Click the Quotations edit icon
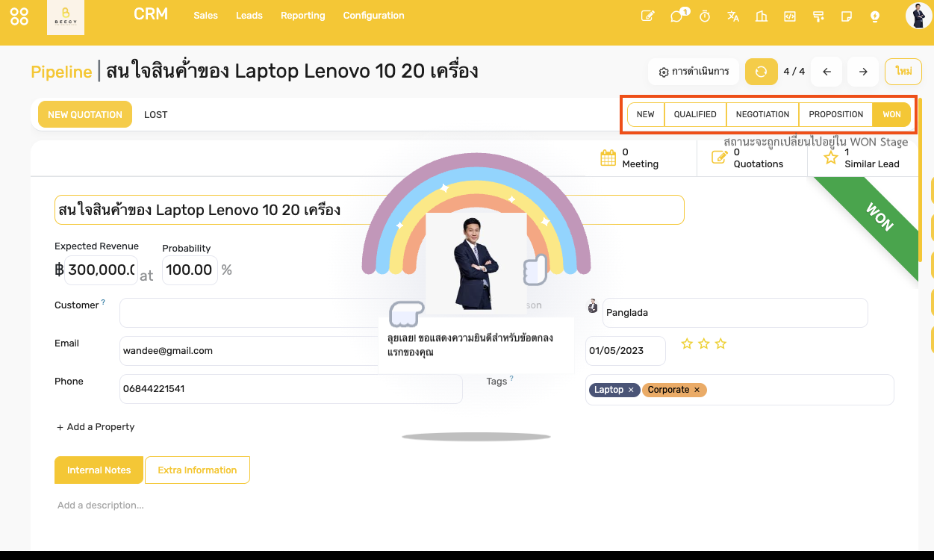The height and width of the screenshot is (560, 934). coord(719,158)
